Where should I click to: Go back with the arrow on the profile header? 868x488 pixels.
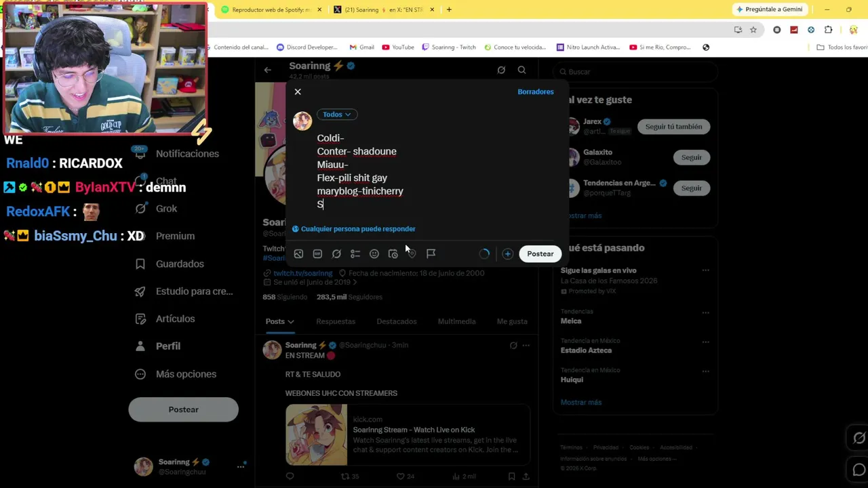coord(268,70)
